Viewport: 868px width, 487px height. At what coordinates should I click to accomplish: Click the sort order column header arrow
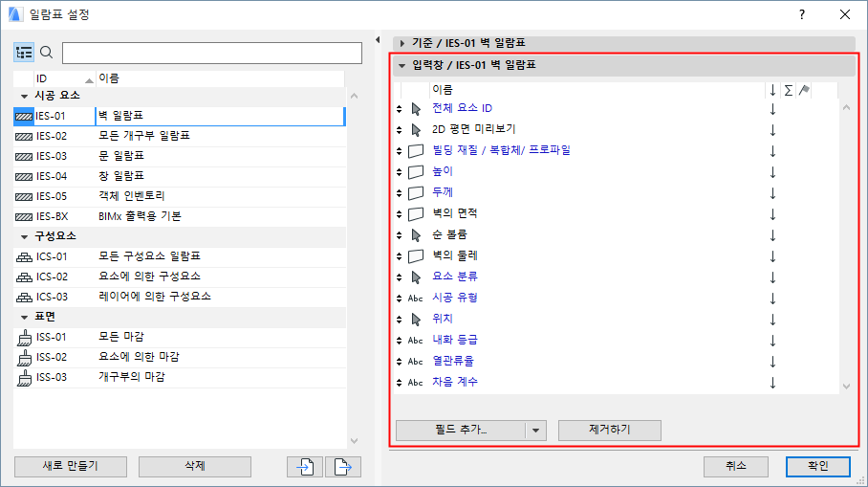coord(772,90)
